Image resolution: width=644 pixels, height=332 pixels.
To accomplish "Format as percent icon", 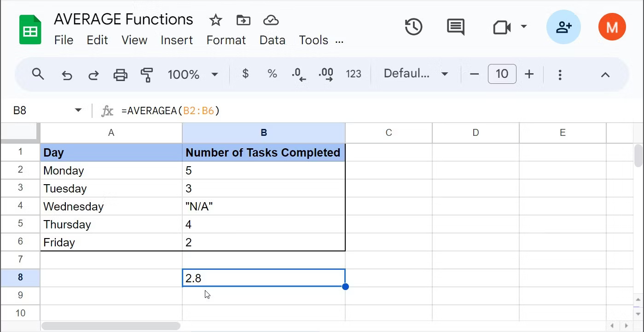I will [272, 74].
